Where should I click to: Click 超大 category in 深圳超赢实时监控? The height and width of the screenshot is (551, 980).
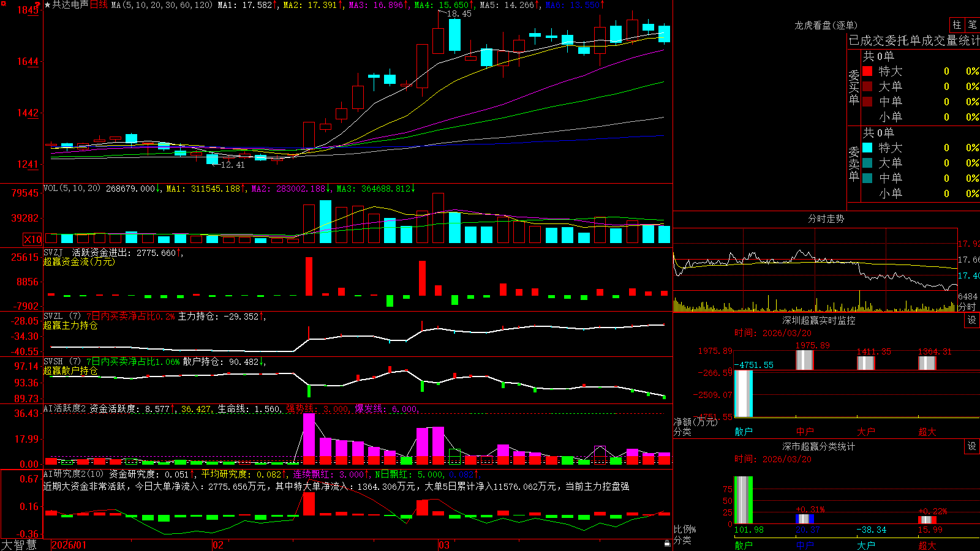(x=927, y=432)
